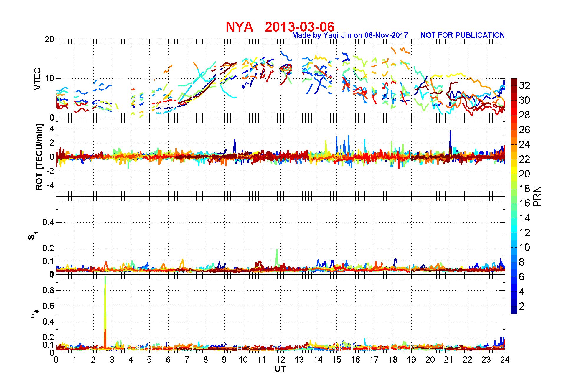Screen dimensions: 561x392
Task: Click the "NOT FOR PUBLICATION" notice
Action: (463, 35)
